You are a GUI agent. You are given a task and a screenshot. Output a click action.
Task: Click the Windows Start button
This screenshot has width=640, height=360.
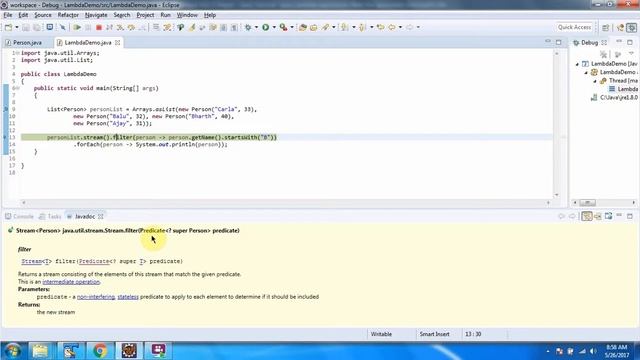coord(13,351)
